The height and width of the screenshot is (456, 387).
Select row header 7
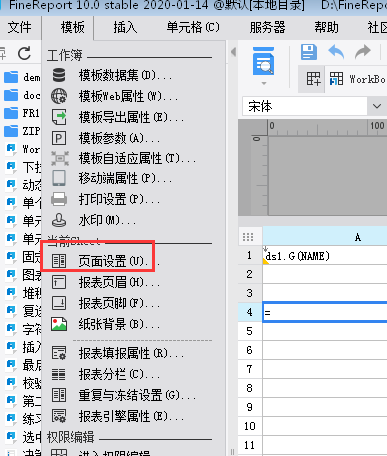pos(250,369)
